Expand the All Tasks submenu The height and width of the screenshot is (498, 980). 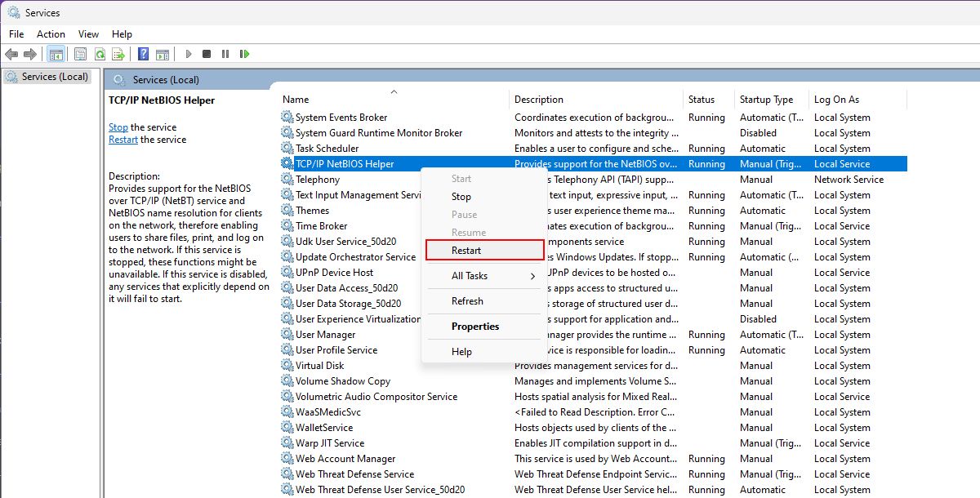click(469, 276)
